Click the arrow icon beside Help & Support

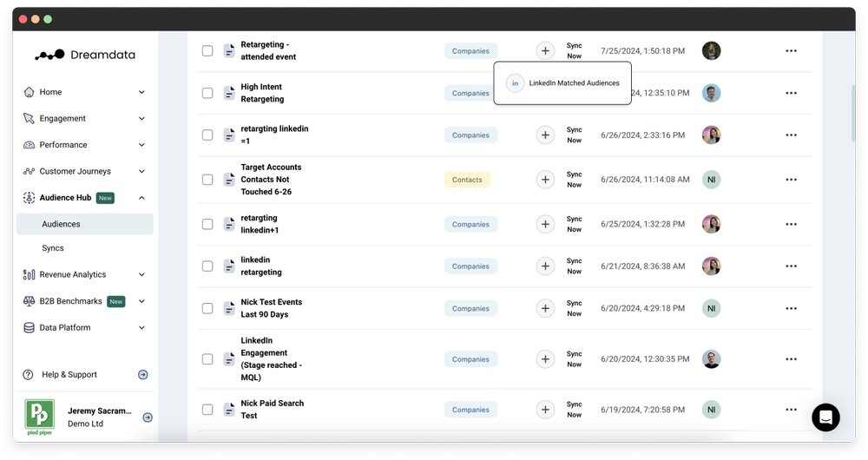[143, 375]
